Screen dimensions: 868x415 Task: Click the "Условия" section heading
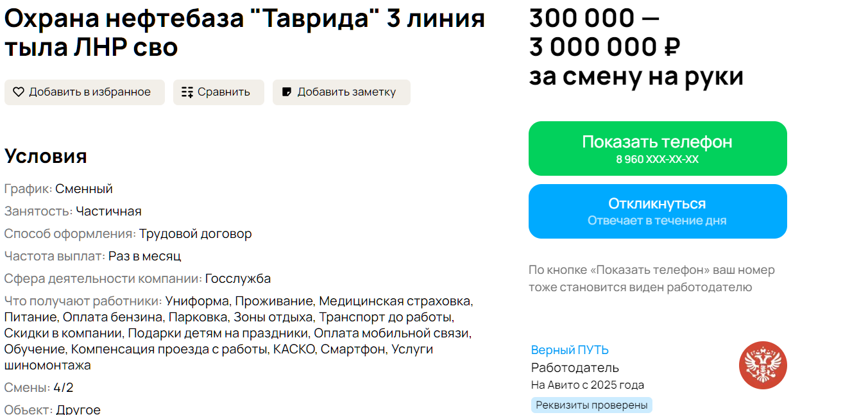[46, 157]
